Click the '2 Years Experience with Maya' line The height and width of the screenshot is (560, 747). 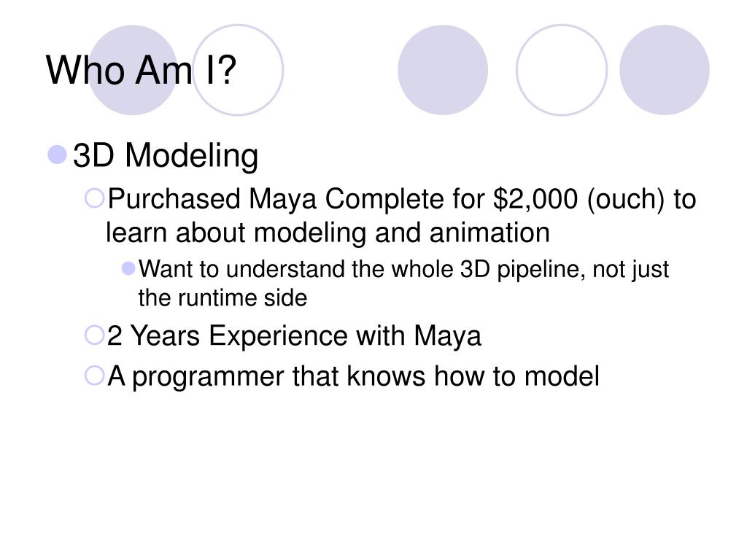[294, 335]
